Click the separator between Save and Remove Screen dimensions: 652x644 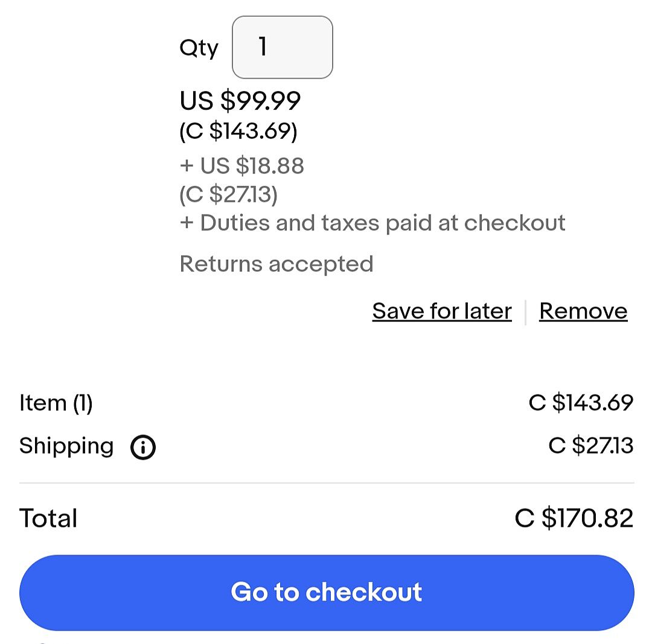[525, 312]
